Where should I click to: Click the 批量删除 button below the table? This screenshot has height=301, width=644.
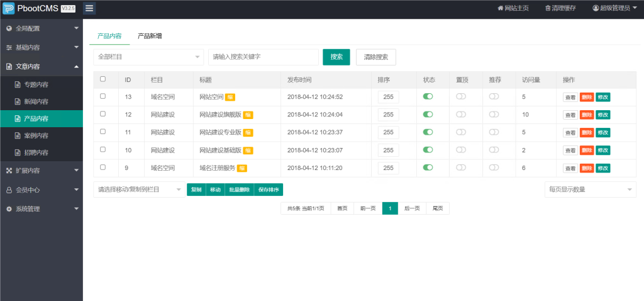[x=239, y=190]
